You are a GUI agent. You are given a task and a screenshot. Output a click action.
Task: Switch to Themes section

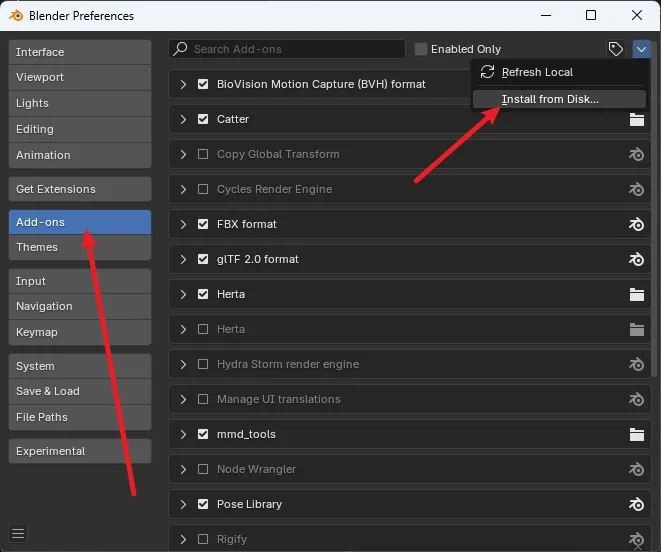click(80, 247)
